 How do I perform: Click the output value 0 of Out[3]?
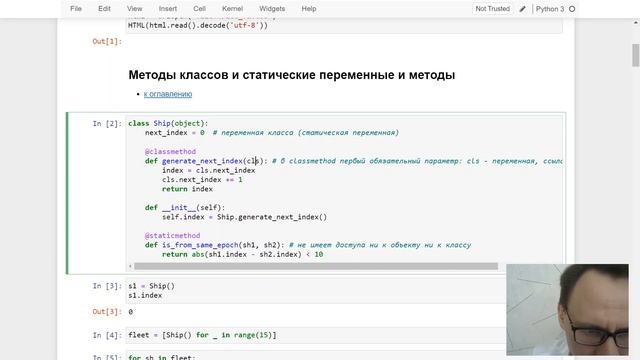tap(131, 312)
